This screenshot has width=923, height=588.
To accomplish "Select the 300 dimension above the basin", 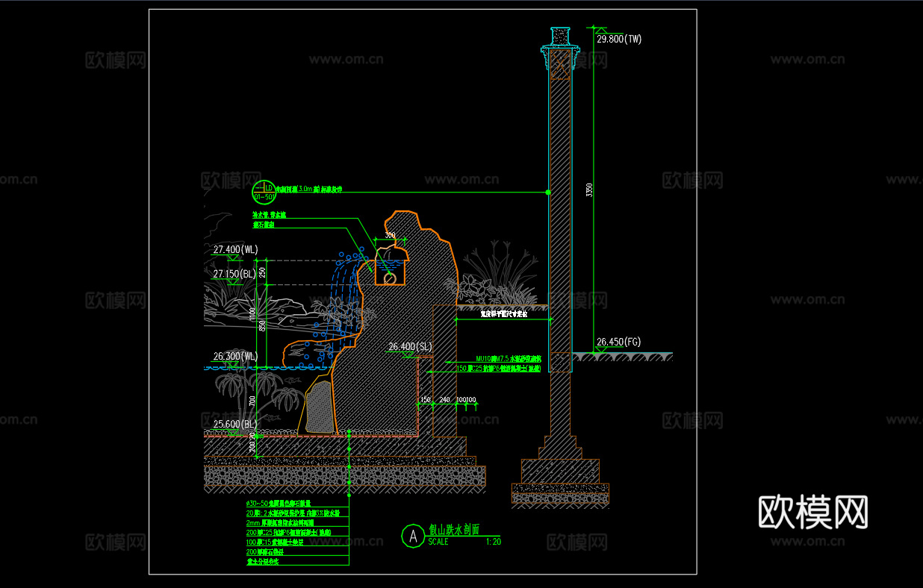I will (x=389, y=235).
